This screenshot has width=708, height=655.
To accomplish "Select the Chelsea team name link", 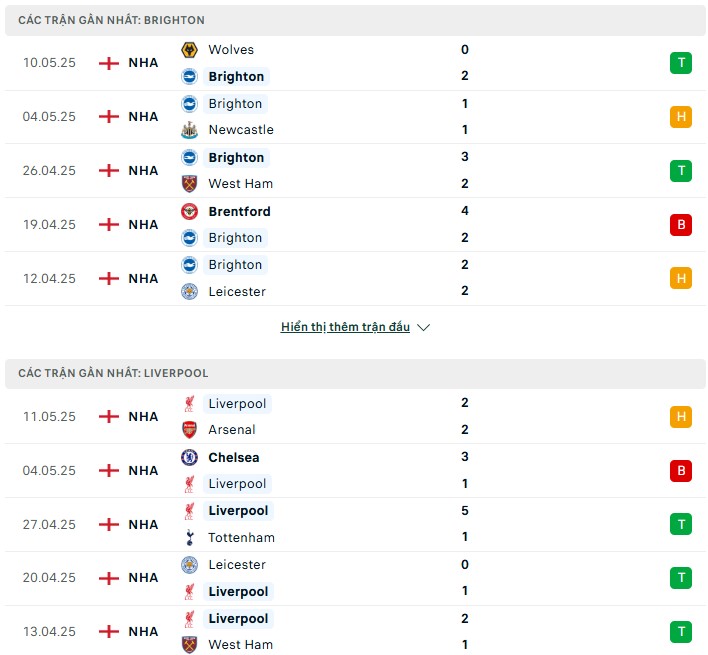I will [x=234, y=457].
